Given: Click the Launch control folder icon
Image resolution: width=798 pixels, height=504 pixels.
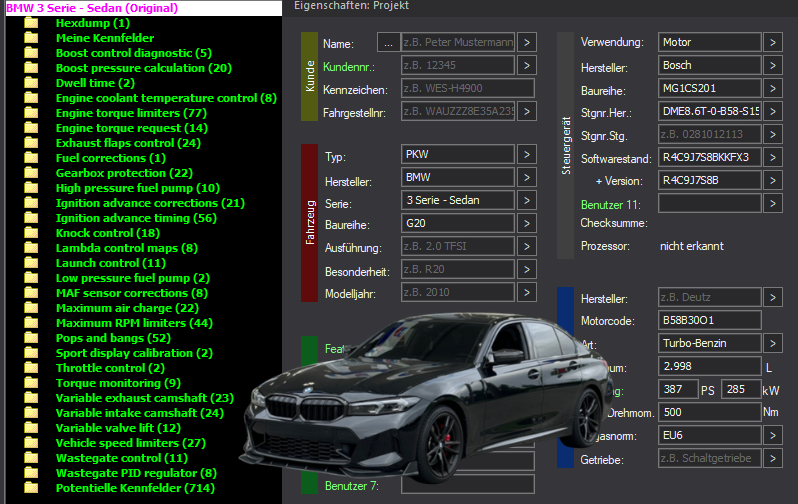Looking at the screenshot, I should [x=32, y=263].
